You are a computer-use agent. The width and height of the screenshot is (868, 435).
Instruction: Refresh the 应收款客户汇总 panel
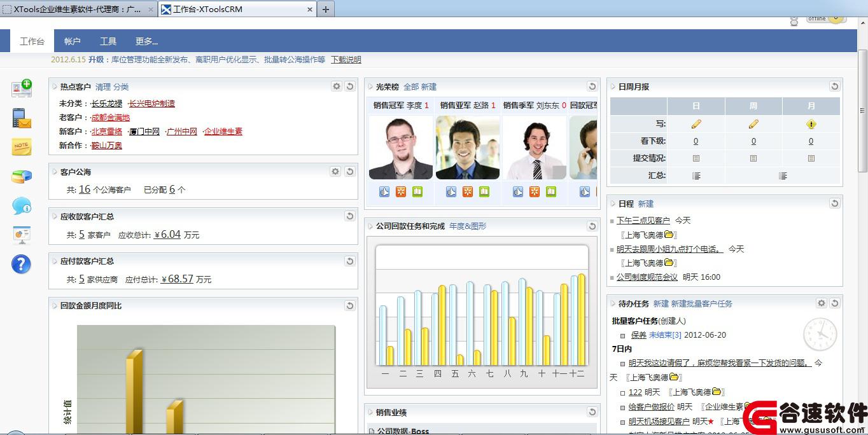click(349, 216)
